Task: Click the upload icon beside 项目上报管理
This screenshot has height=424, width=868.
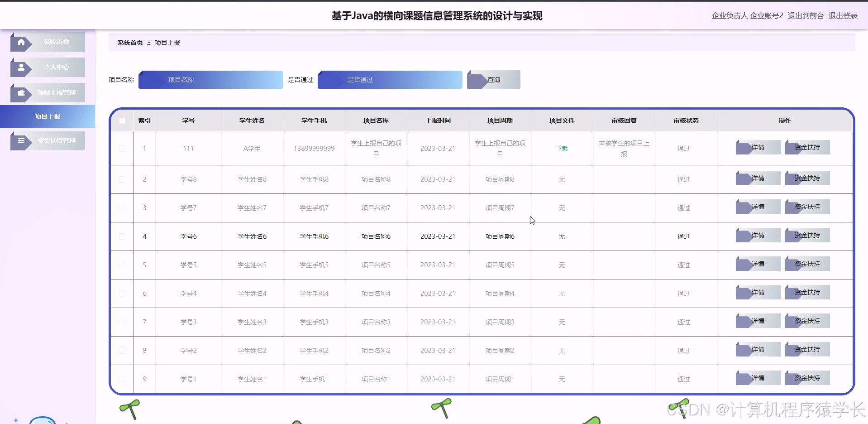Action: coord(21,92)
